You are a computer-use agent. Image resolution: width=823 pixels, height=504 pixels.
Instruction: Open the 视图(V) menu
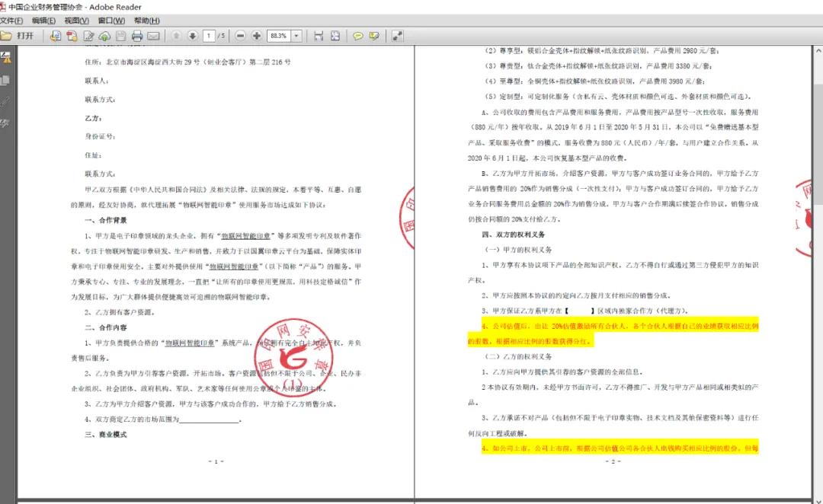click(x=77, y=21)
